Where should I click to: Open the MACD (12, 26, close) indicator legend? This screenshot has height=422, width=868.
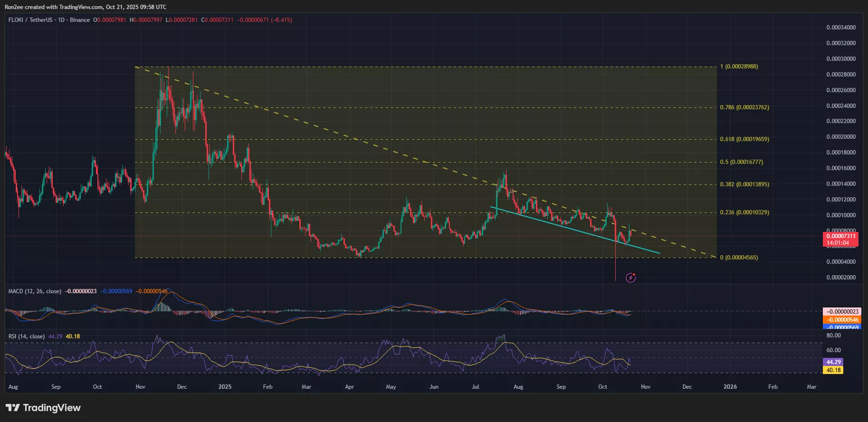(x=35, y=291)
